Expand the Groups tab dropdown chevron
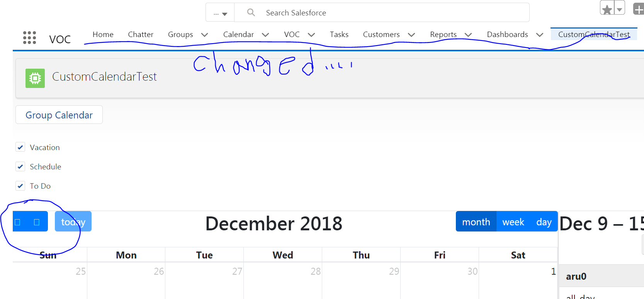This screenshot has width=644, height=299. pos(205,35)
